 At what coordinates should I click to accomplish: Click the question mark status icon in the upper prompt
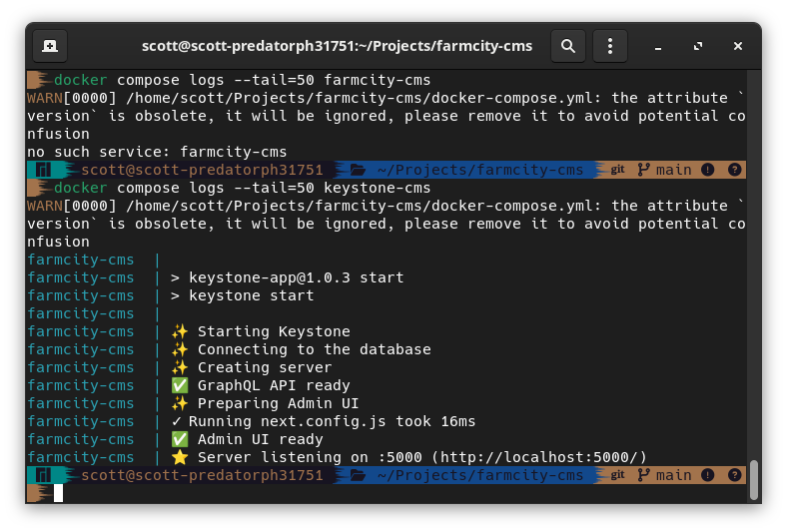(x=734, y=170)
